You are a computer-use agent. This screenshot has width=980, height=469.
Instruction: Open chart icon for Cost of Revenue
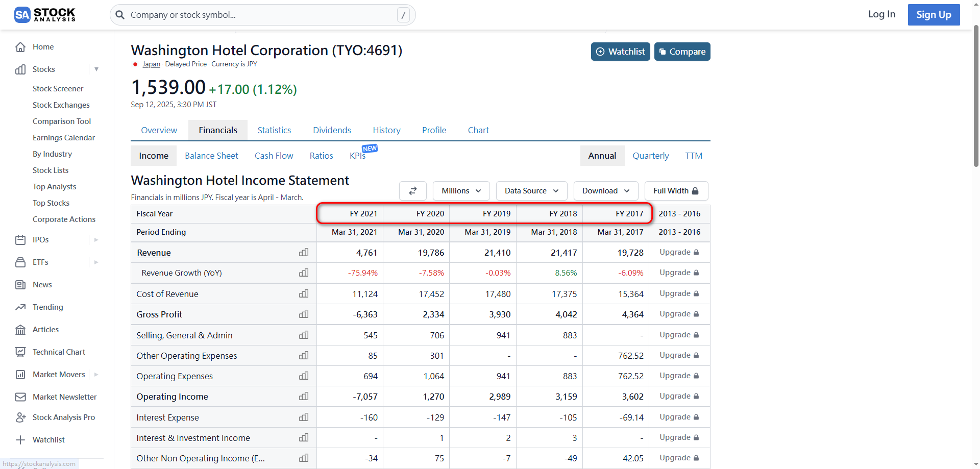tap(304, 293)
